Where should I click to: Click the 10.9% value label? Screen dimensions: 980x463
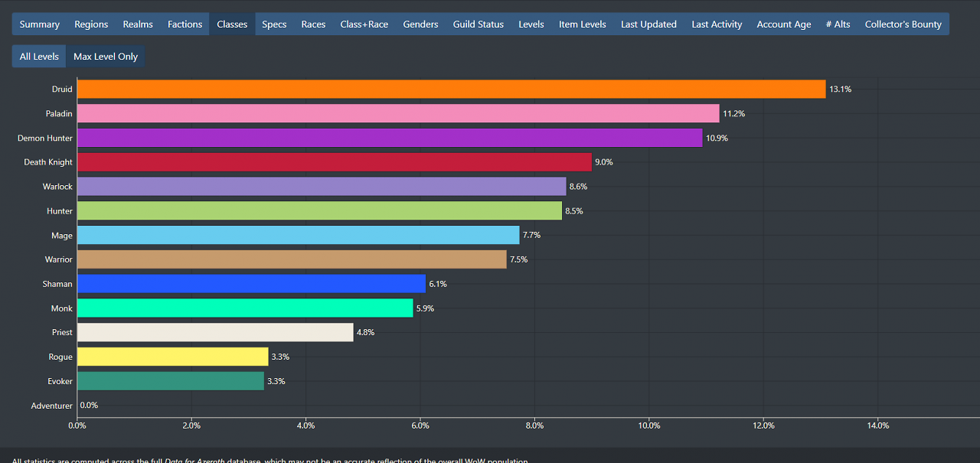click(717, 138)
